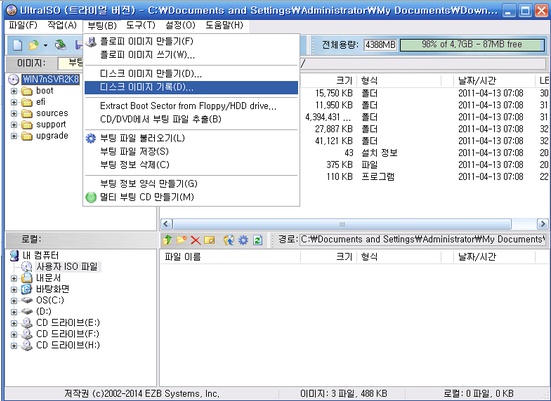The width and height of the screenshot is (551, 401).
Task: Click the blue gear icon in local toolbar
Action: 243,240
